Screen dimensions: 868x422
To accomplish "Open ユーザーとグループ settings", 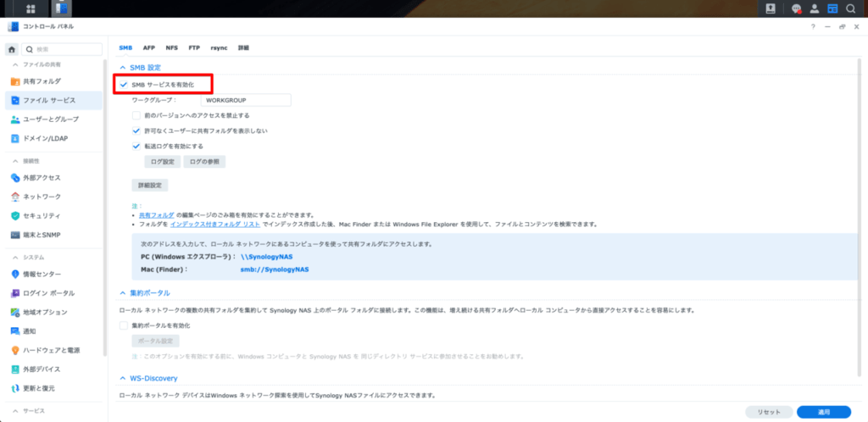I will [53, 119].
